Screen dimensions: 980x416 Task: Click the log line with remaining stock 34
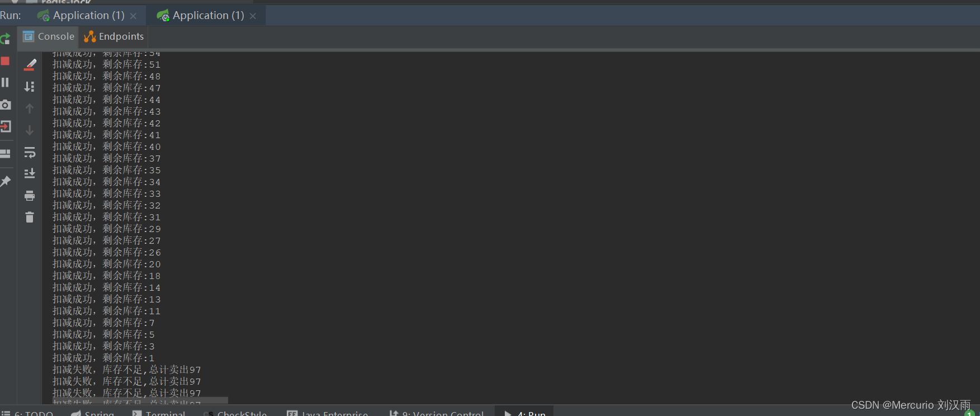pyautogui.click(x=107, y=182)
